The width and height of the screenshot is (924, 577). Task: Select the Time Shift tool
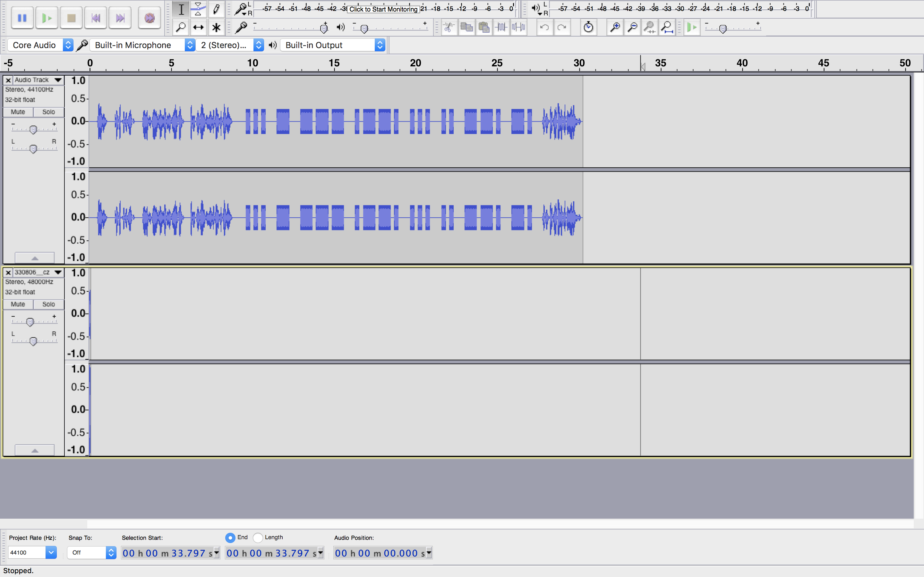tap(198, 28)
